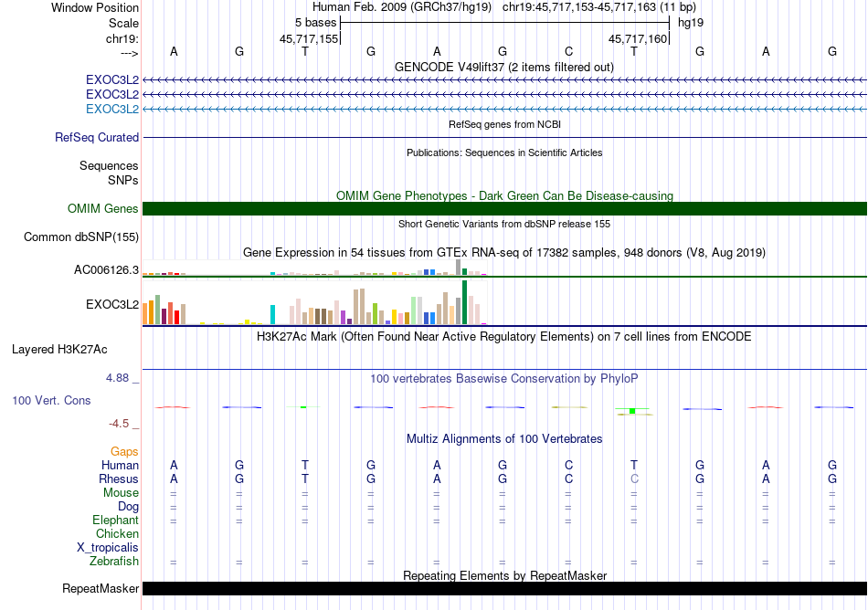Click the OMIM Genes dark green bar

(504, 208)
